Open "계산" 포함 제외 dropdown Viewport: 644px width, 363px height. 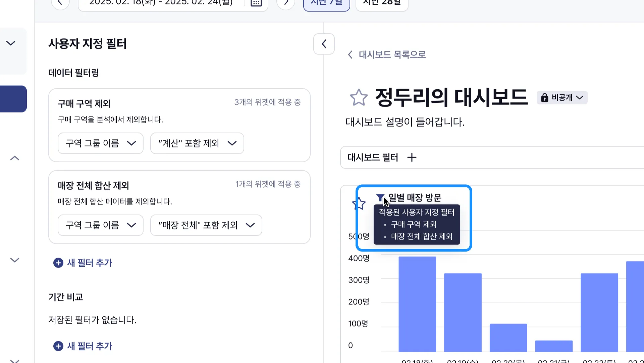click(197, 143)
